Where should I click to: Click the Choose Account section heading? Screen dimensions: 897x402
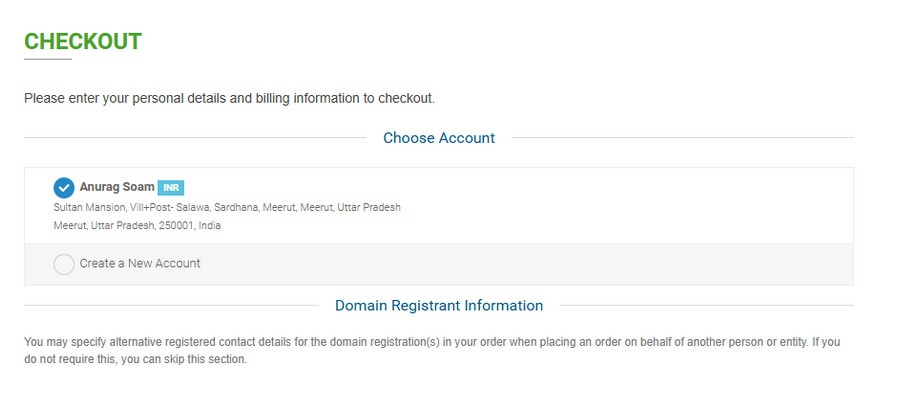coord(439,138)
